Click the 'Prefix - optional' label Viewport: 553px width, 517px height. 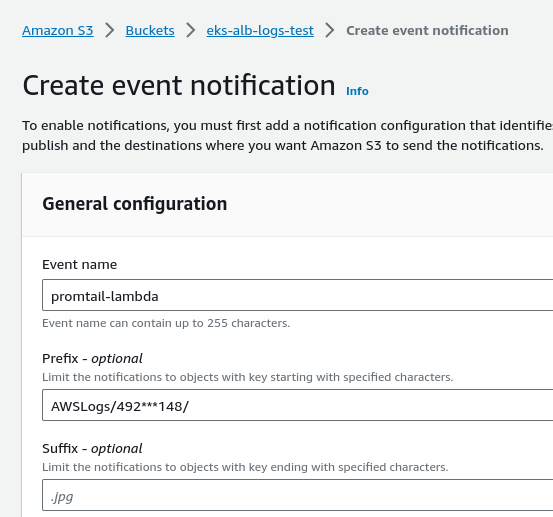[92, 358]
